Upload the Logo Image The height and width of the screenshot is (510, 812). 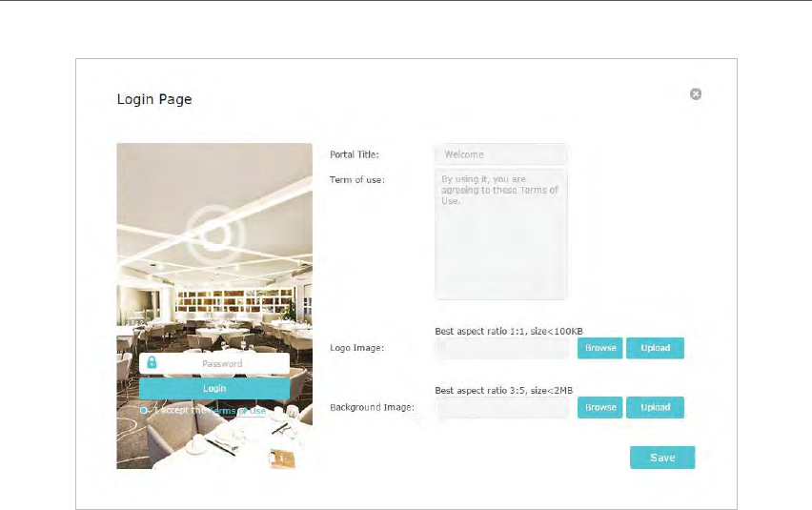point(655,348)
